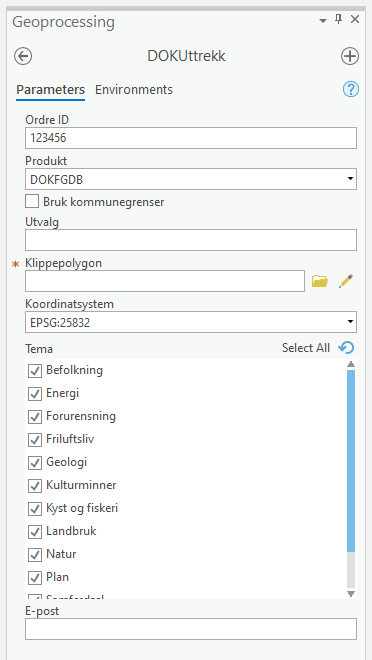
Task: Uncheck the Kulturminner theme
Action: 35,486
